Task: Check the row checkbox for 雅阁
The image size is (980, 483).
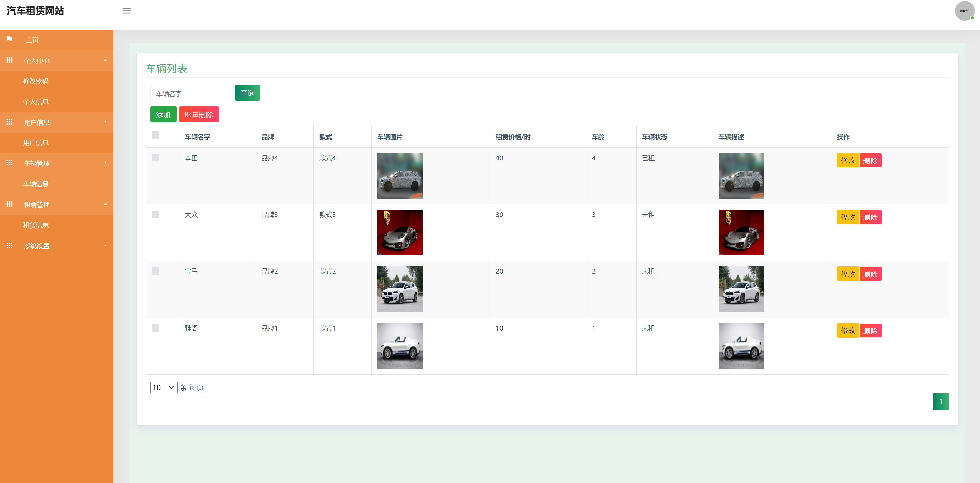Action: (x=155, y=328)
